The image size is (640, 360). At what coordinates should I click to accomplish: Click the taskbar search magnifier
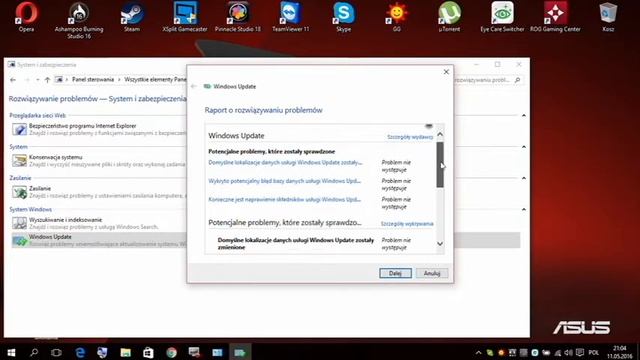34,352
